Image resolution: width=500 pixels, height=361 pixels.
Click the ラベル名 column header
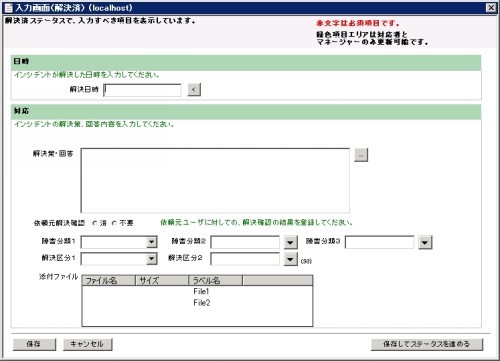coord(216,281)
